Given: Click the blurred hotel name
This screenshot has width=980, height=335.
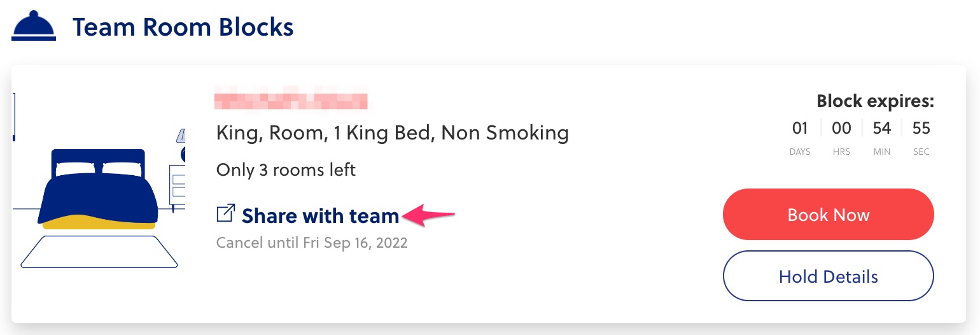Looking at the screenshot, I should tap(291, 101).
